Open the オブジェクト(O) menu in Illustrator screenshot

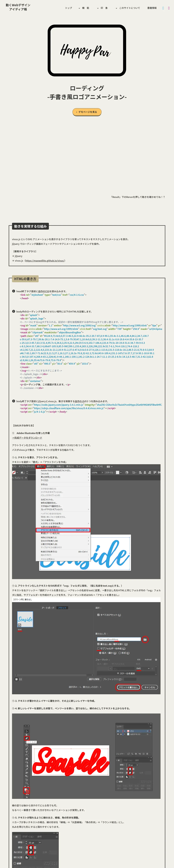[x=26, y=466]
